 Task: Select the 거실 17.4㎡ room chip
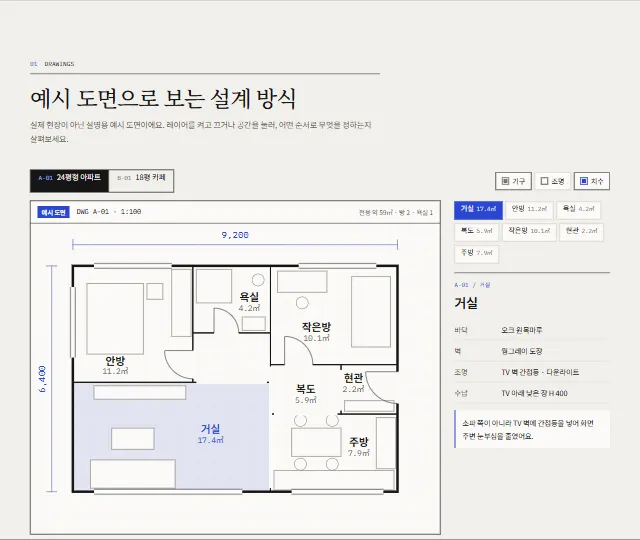pyautogui.click(x=478, y=210)
